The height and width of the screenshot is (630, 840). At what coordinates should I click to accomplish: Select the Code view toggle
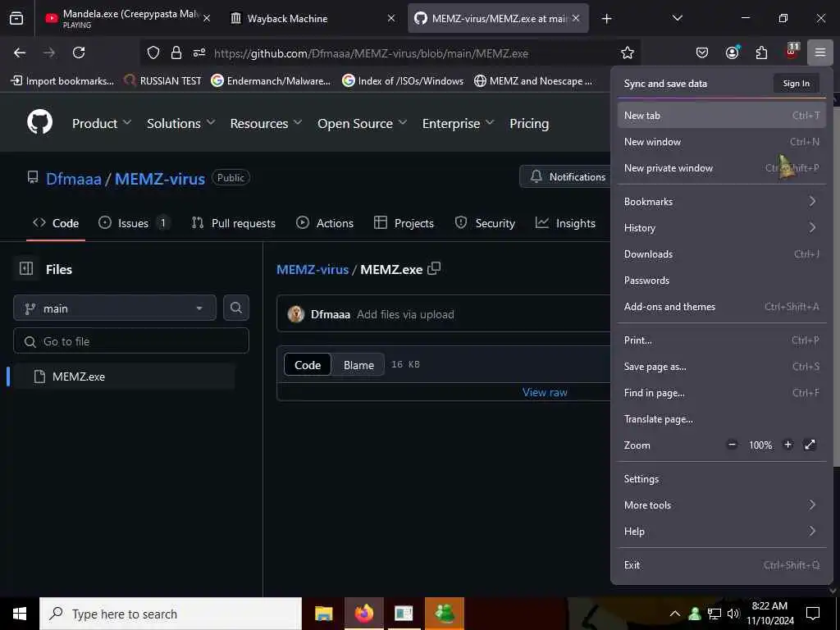(308, 365)
